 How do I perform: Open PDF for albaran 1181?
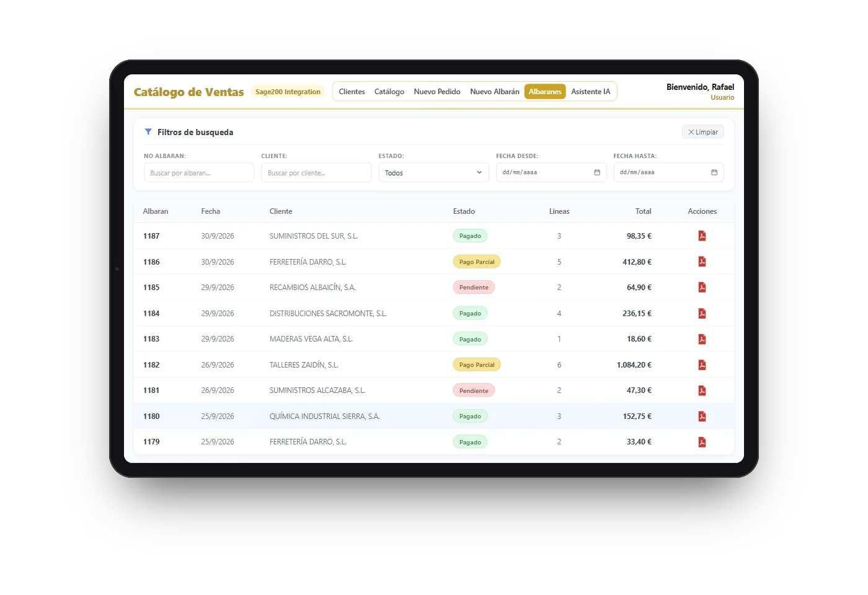pyautogui.click(x=702, y=390)
